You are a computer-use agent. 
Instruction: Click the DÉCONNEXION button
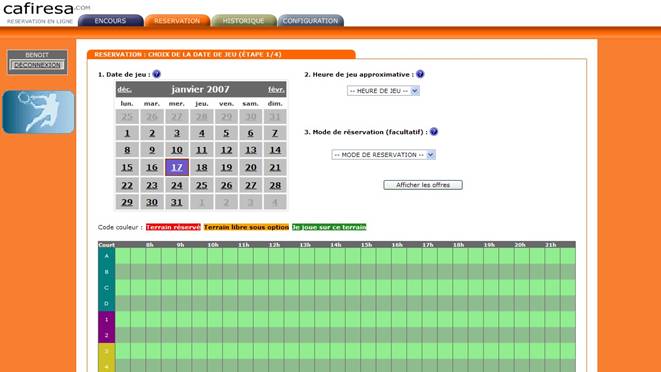point(38,65)
